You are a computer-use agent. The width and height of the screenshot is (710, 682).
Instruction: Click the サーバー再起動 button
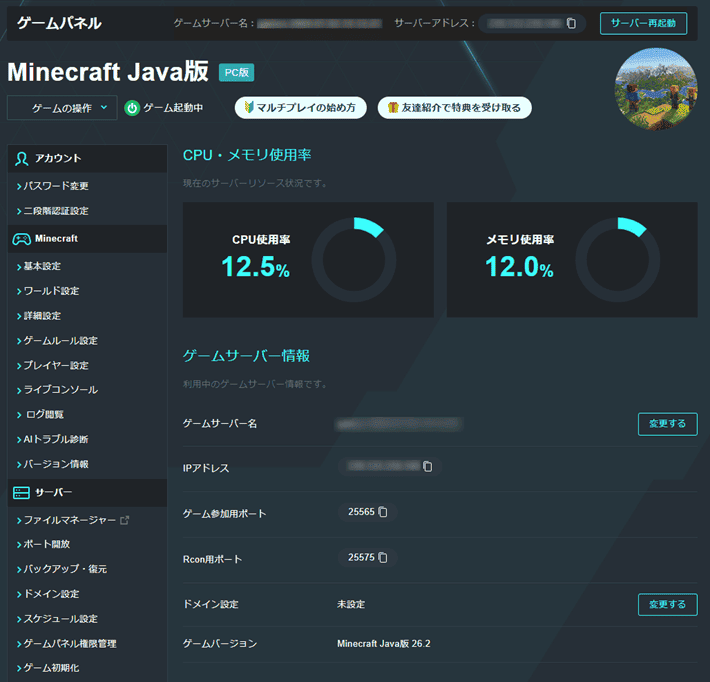click(x=643, y=23)
